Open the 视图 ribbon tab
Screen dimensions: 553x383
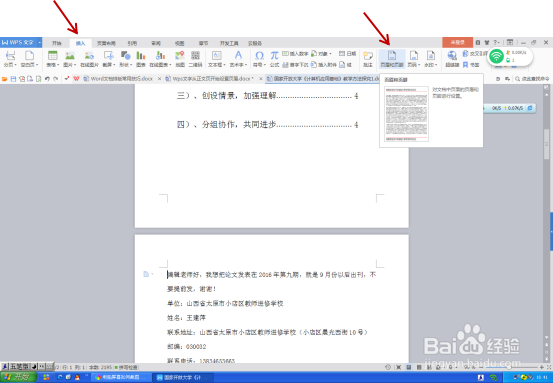[x=180, y=43]
